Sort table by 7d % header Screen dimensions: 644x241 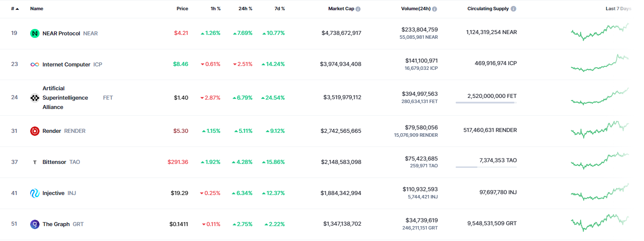pos(280,9)
